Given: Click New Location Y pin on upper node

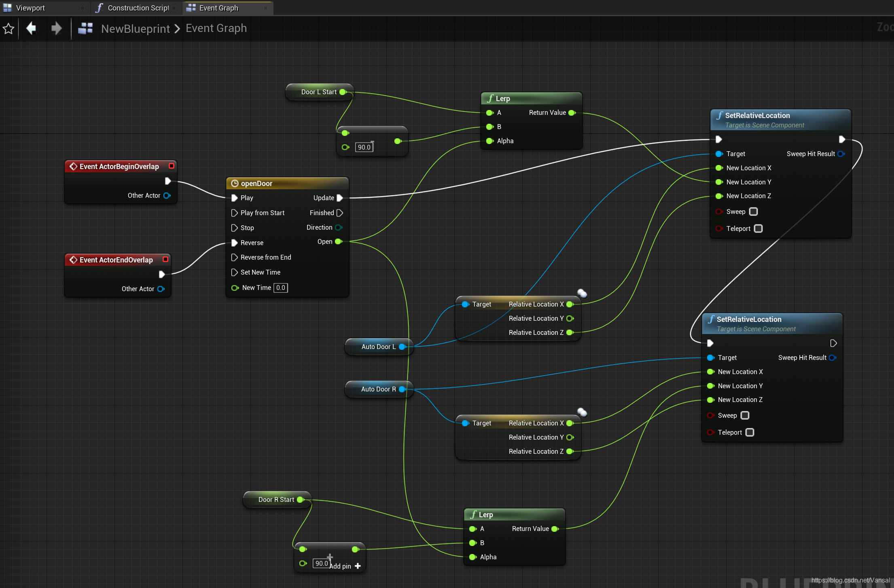Looking at the screenshot, I should (x=719, y=182).
